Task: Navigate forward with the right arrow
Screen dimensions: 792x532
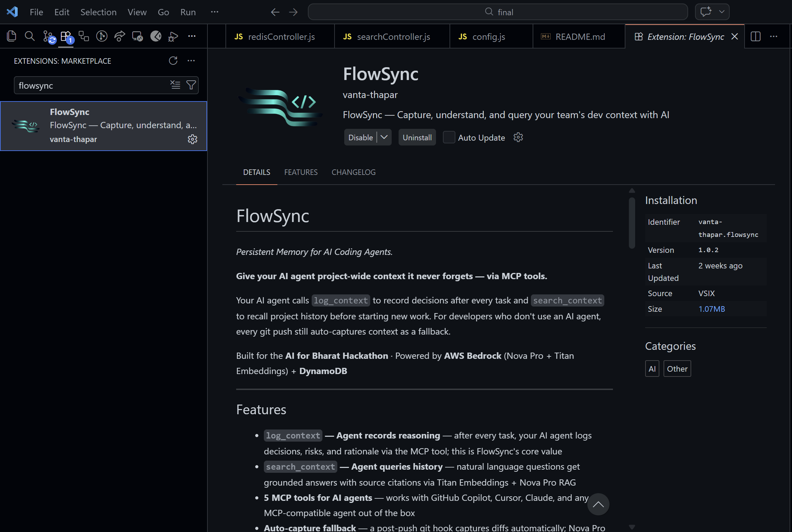Action: tap(293, 12)
